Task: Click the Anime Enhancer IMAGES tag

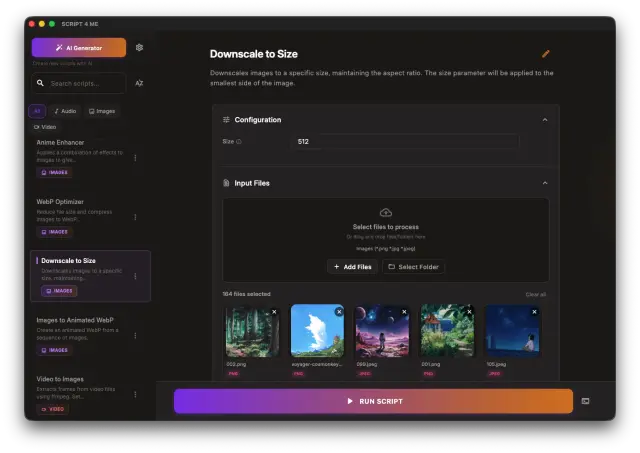Action: click(54, 172)
